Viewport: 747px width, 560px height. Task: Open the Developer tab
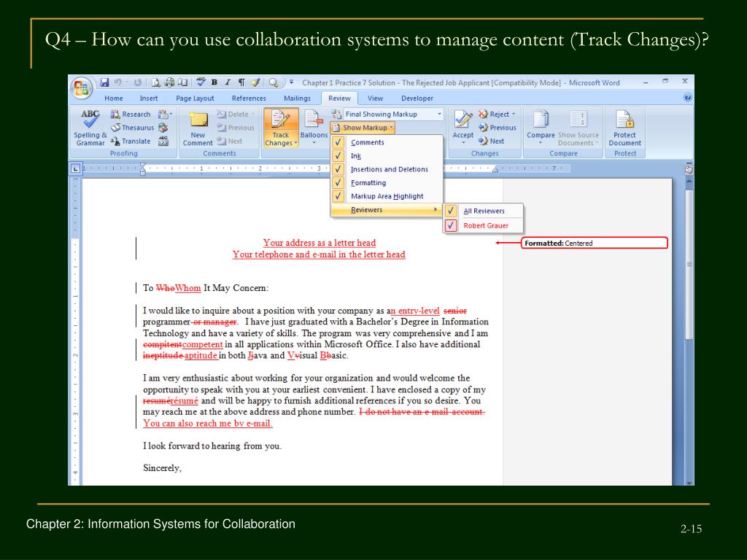point(417,98)
